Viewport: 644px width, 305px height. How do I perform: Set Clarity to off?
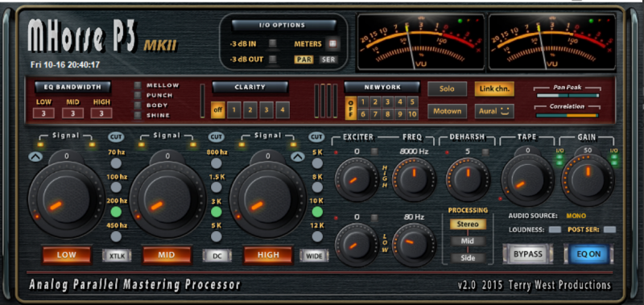217,110
